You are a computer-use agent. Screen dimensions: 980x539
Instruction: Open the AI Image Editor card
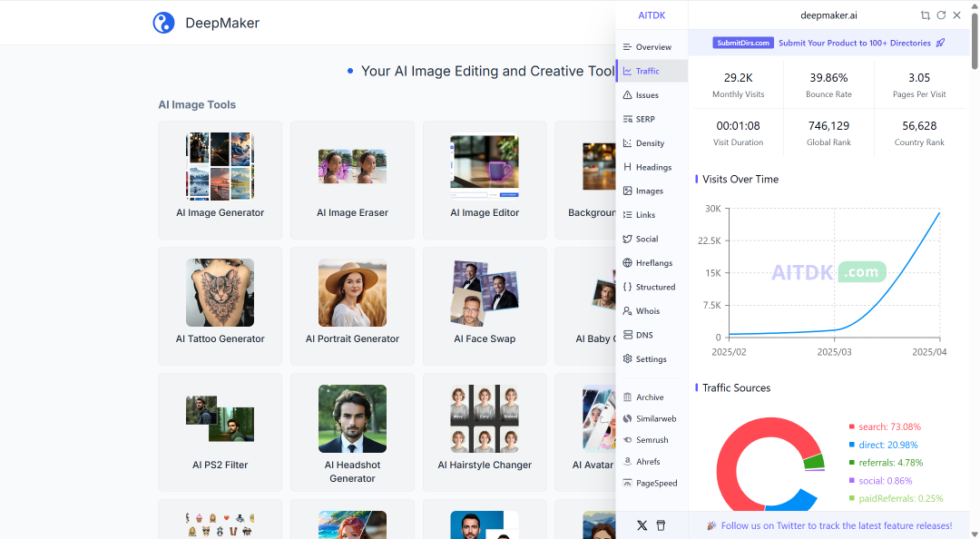click(x=485, y=180)
